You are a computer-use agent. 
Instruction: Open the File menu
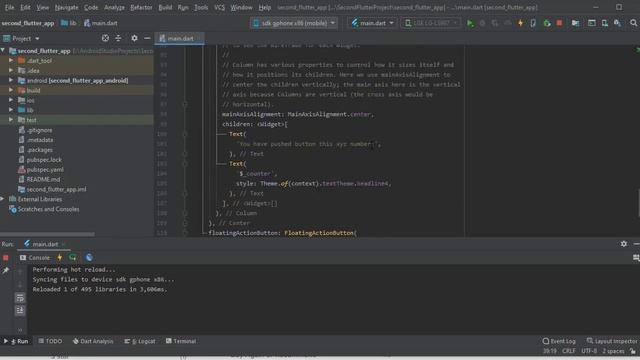click(9, 7)
